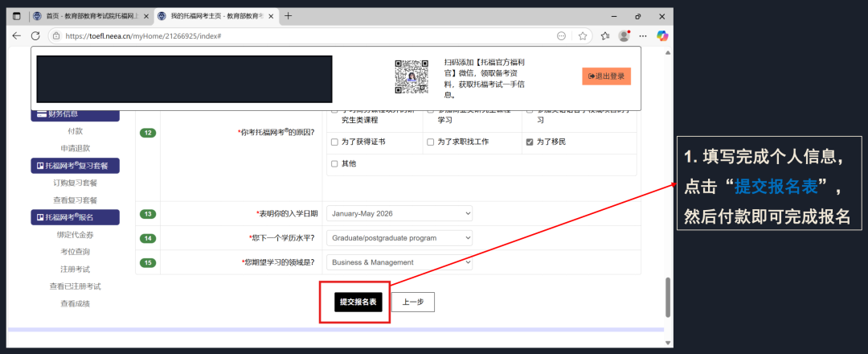The width and height of the screenshot is (868, 354).
Task: Open Edge Settings and more menu
Action: (643, 36)
